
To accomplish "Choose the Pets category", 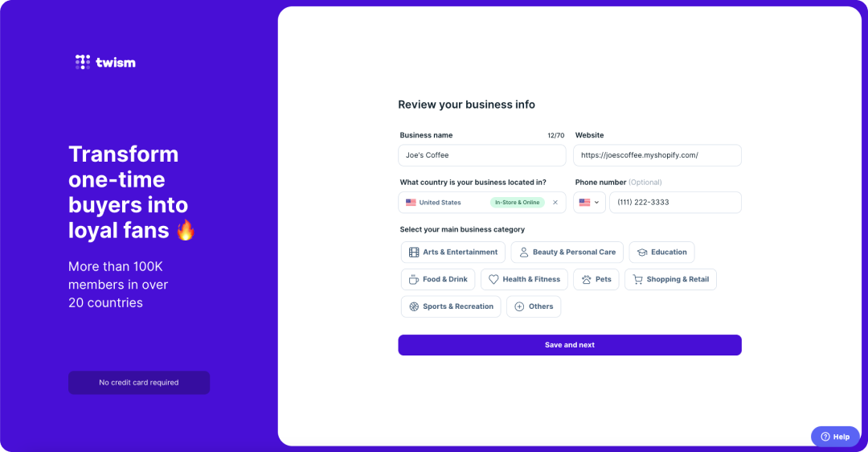I will (596, 279).
